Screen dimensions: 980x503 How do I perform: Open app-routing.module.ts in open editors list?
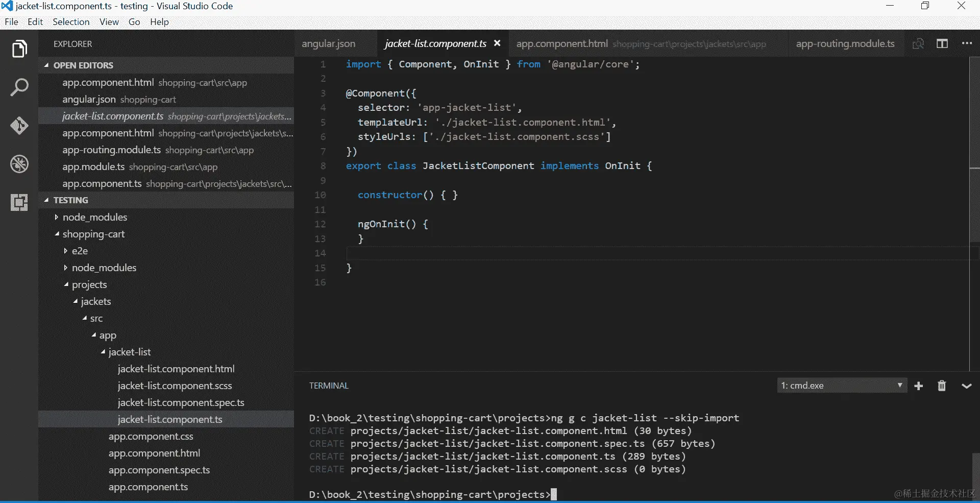[166, 150]
